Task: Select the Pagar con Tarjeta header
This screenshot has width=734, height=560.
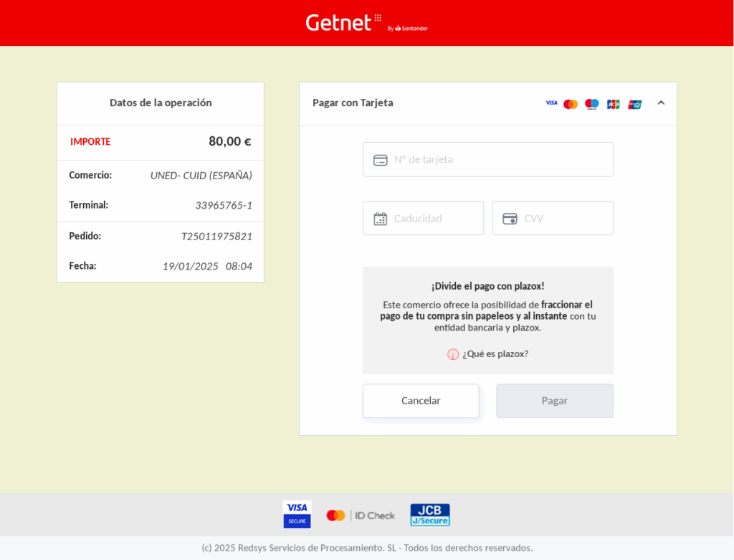Action: pos(353,103)
